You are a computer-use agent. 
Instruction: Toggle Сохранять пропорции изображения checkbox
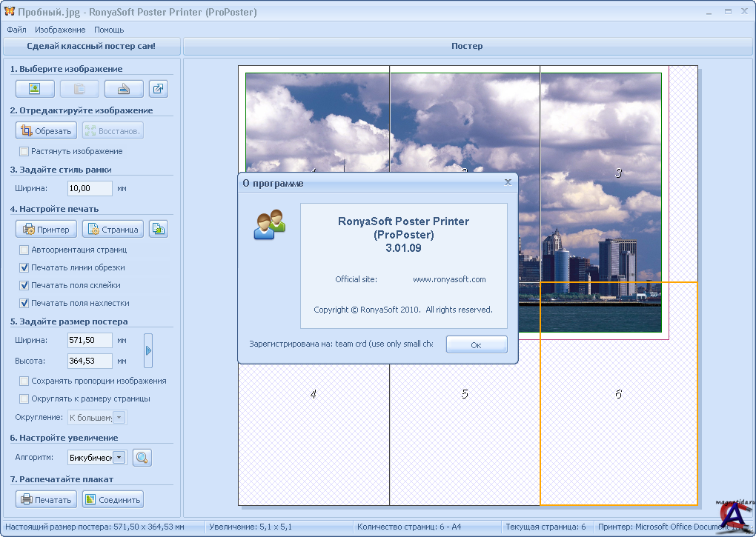click(24, 381)
